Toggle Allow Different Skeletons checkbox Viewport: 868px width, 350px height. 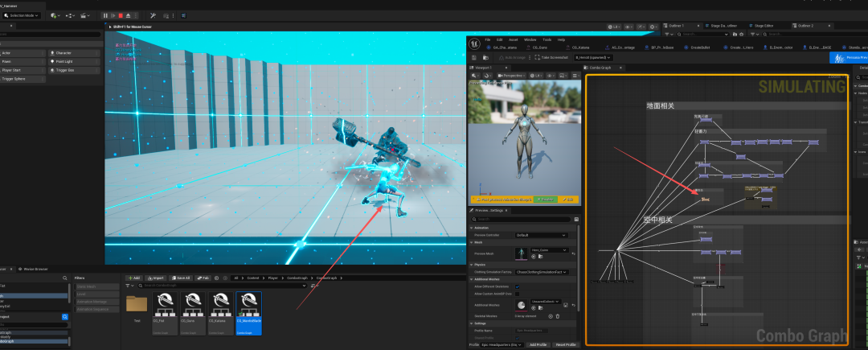(517, 286)
